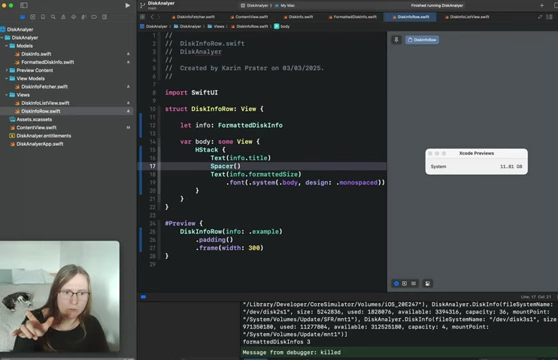Click the Xcode Previews window thumbnail

click(x=476, y=162)
